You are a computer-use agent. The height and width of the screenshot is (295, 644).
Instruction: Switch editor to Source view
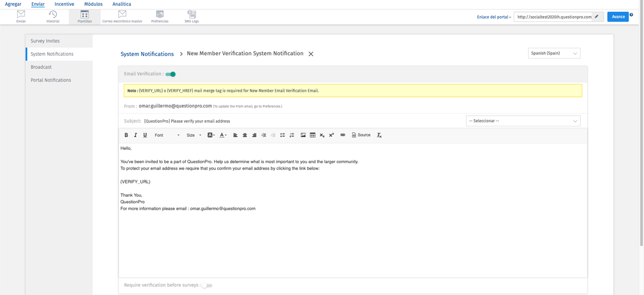(x=361, y=135)
